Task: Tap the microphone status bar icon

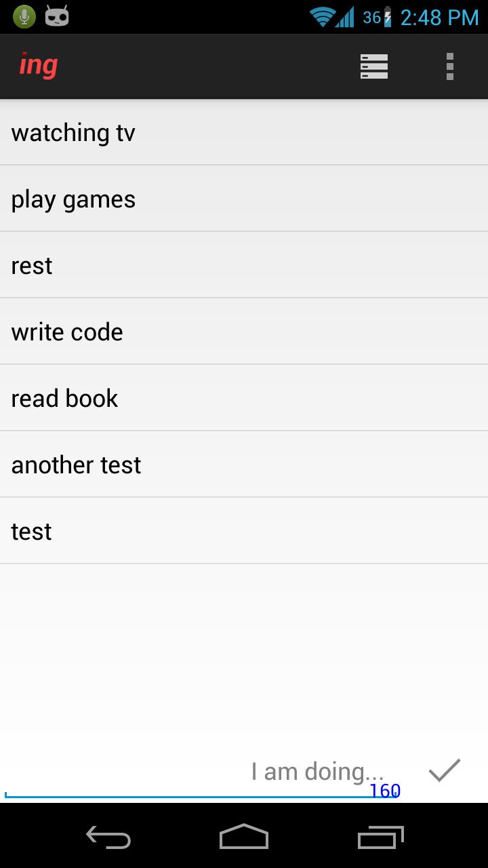Action: [24, 16]
